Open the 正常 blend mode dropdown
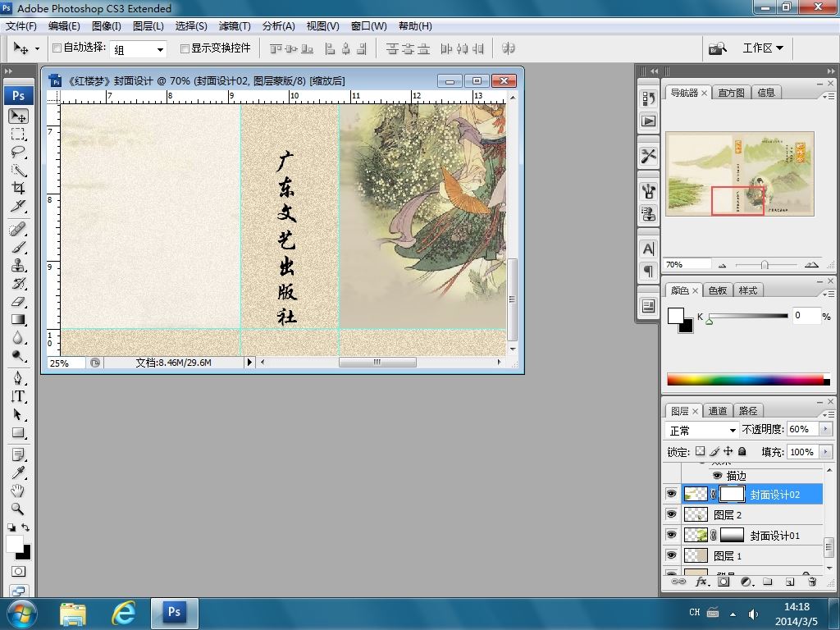 click(x=702, y=430)
